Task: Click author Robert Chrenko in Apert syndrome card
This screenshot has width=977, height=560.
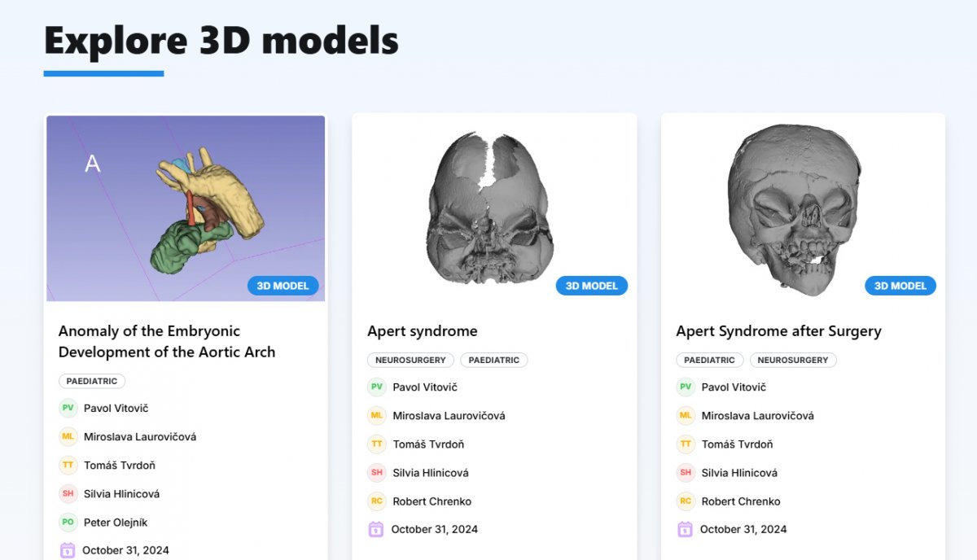Action: [432, 501]
